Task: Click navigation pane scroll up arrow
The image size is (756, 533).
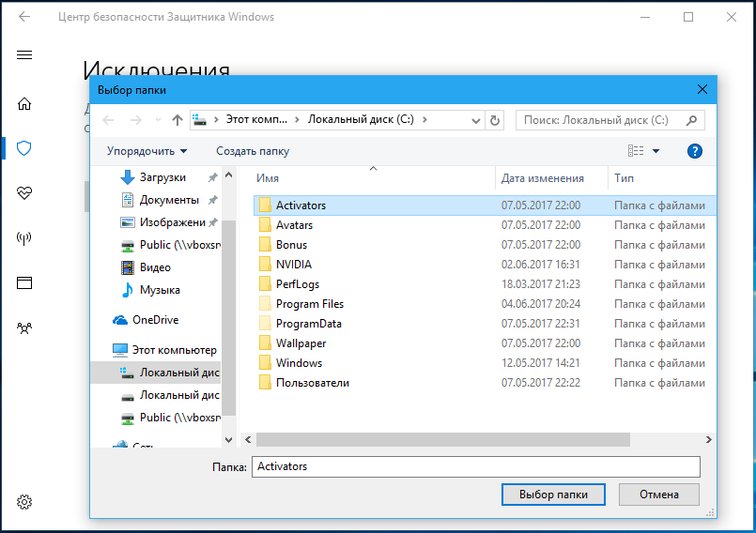Action: (228, 175)
